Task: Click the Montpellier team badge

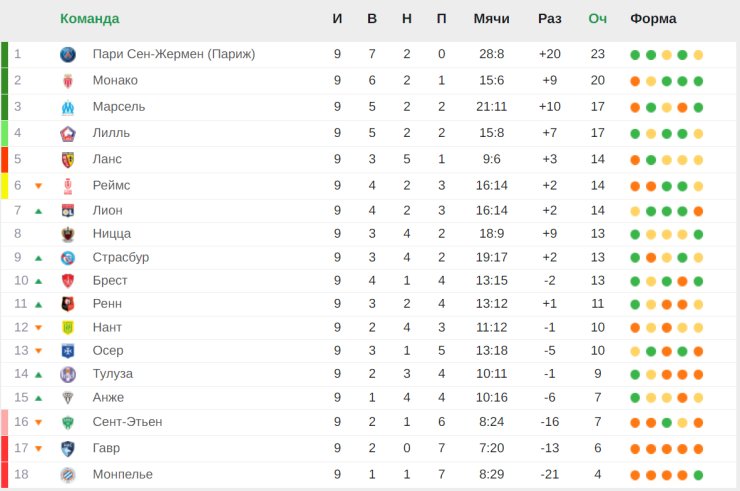Action: [x=68, y=474]
